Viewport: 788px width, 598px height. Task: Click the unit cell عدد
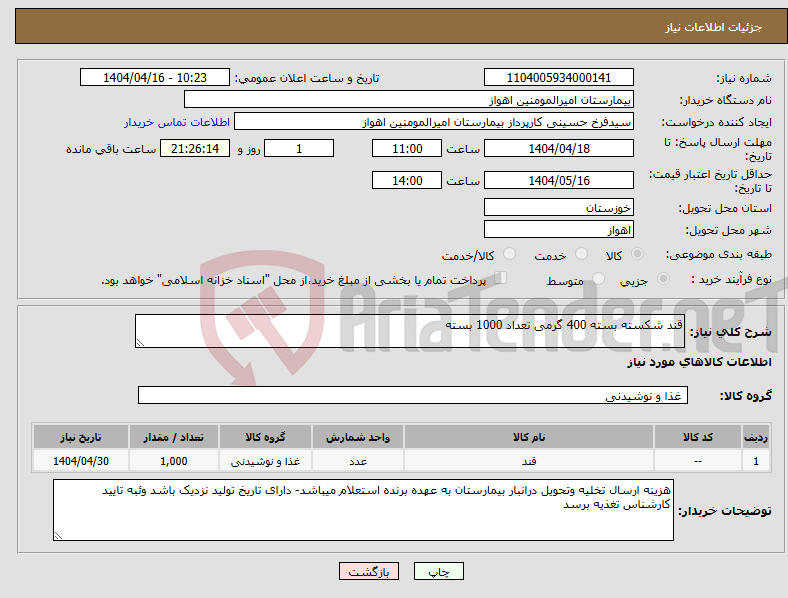pos(358,461)
